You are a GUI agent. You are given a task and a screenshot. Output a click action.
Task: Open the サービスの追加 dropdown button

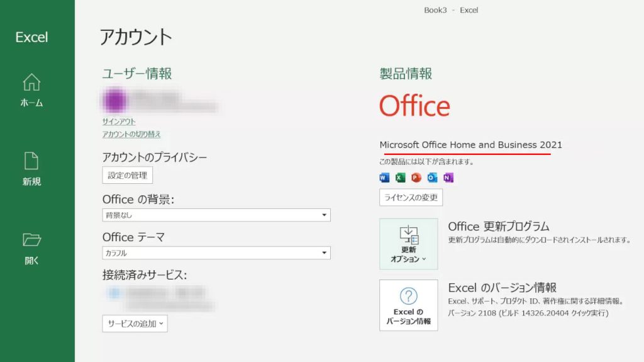135,324
